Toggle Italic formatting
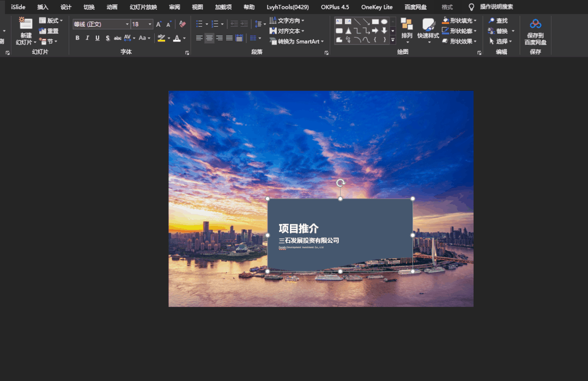 pos(87,38)
